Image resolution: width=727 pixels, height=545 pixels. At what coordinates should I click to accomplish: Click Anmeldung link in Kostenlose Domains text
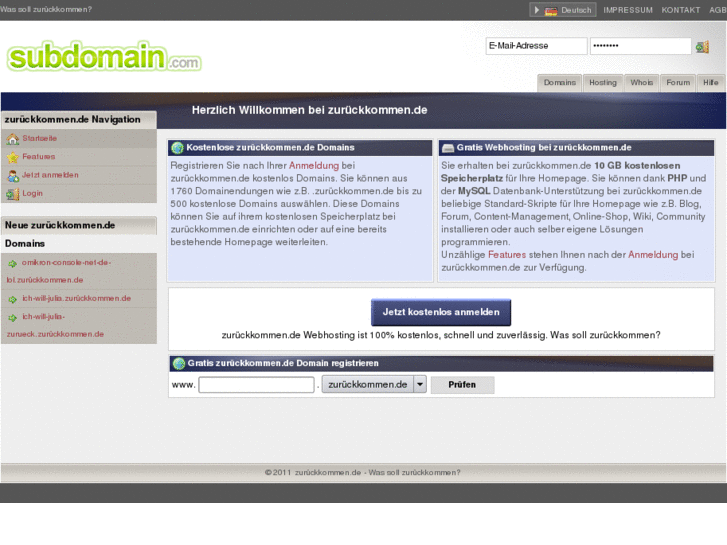314,166
